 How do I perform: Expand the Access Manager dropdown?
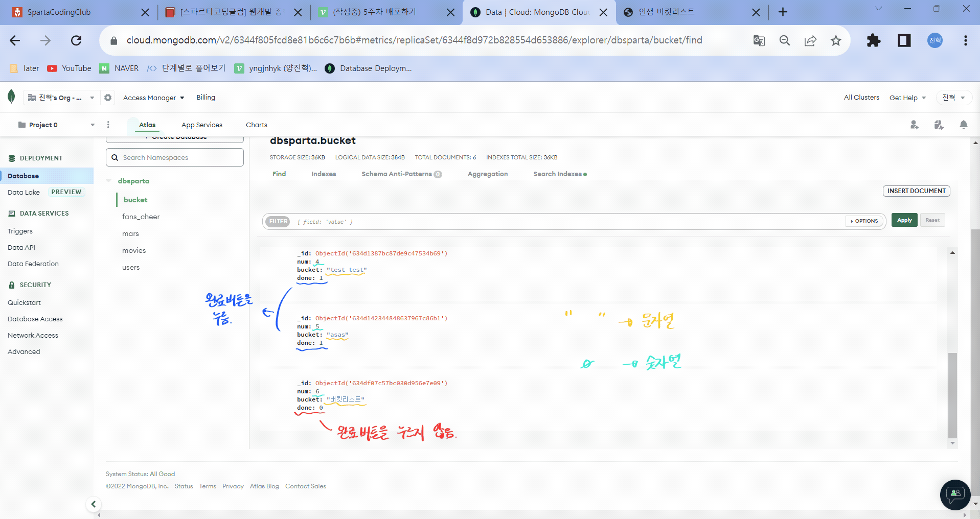click(x=153, y=98)
